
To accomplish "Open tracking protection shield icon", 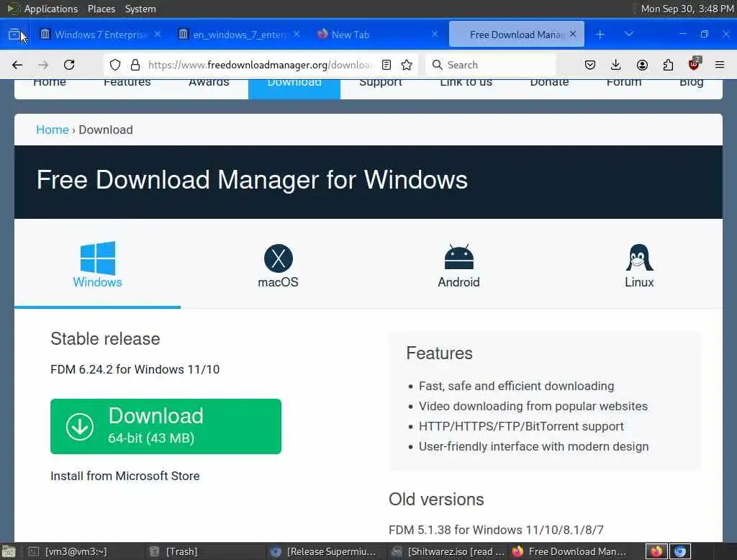I will pos(115,65).
